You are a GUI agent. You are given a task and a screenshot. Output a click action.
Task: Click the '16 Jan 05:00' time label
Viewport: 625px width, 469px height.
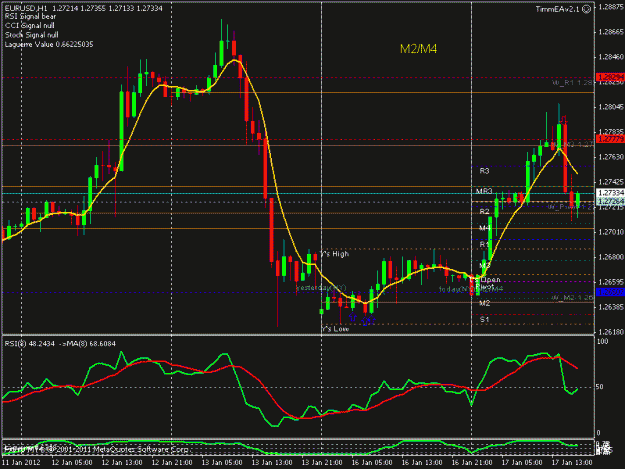pos(371,462)
